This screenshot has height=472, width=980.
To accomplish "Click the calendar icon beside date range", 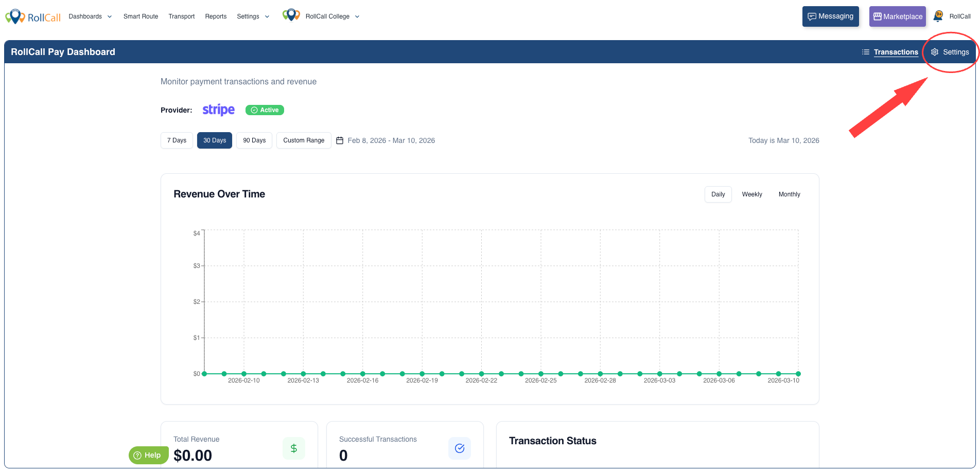I will coord(340,140).
